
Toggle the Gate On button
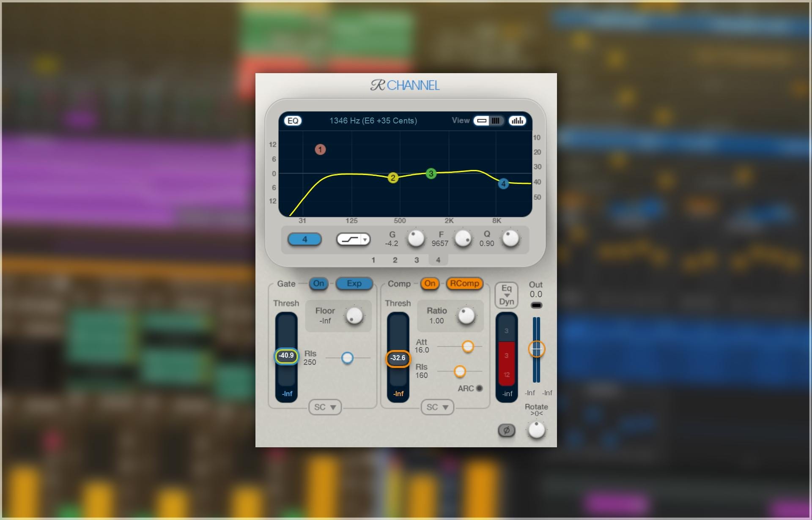(319, 284)
